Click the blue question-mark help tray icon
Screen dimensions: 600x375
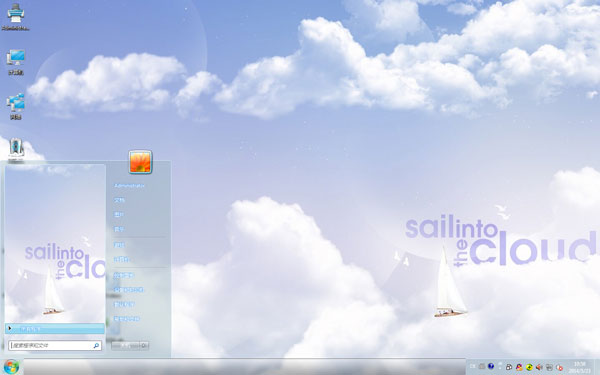(x=491, y=366)
